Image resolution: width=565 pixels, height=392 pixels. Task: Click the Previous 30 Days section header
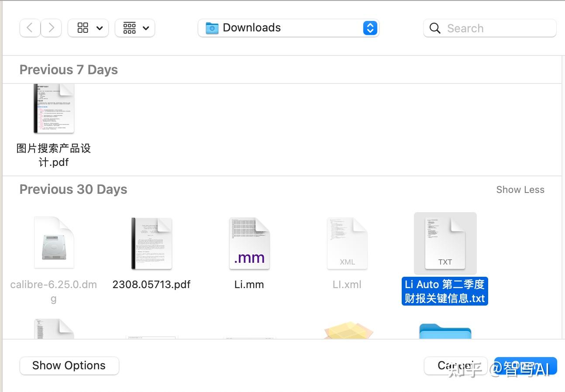pyautogui.click(x=73, y=189)
